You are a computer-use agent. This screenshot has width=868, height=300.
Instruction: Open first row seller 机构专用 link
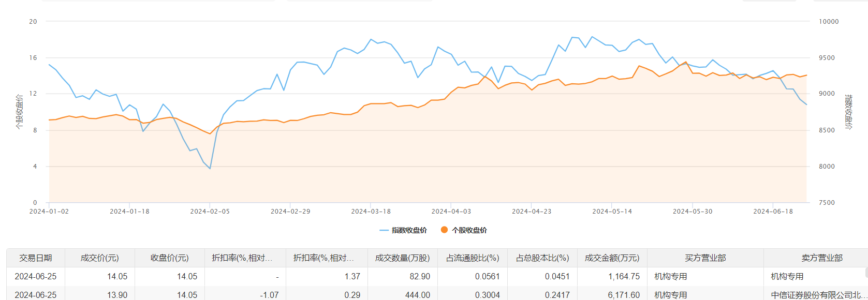tap(787, 277)
